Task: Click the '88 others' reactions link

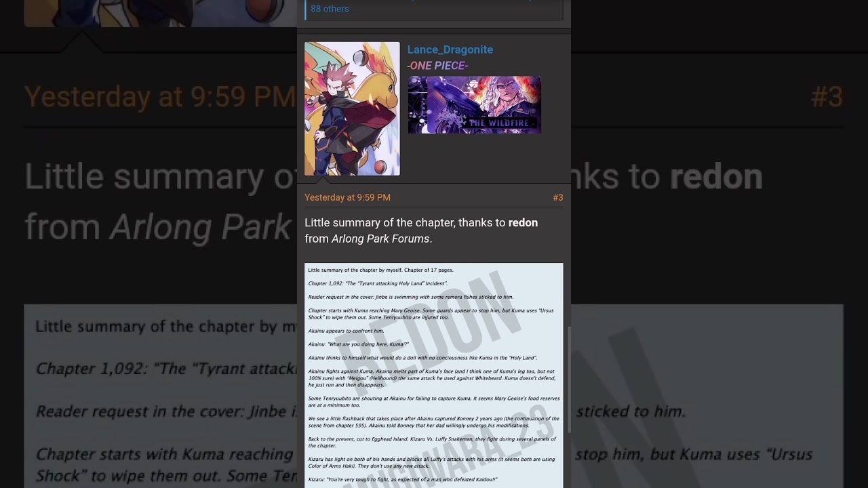Action: coord(330,9)
